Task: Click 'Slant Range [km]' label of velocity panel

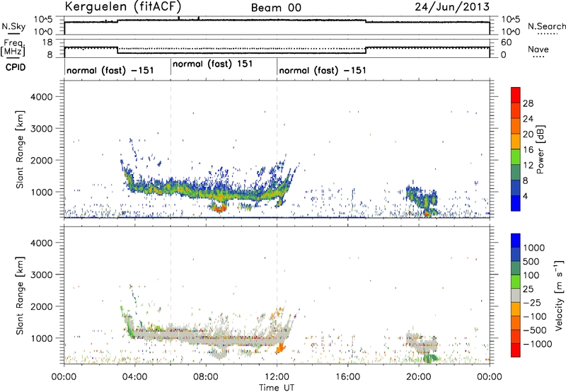Action: pyautogui.click(x=20, y=296)
